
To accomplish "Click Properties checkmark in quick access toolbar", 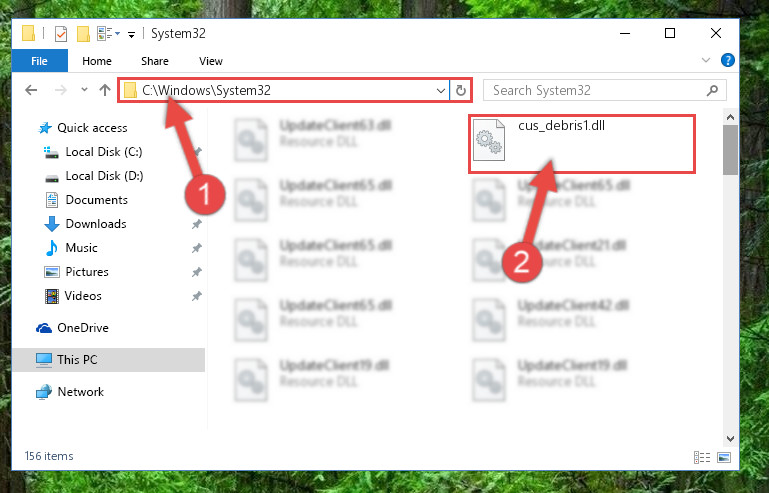I will (61, 34).
